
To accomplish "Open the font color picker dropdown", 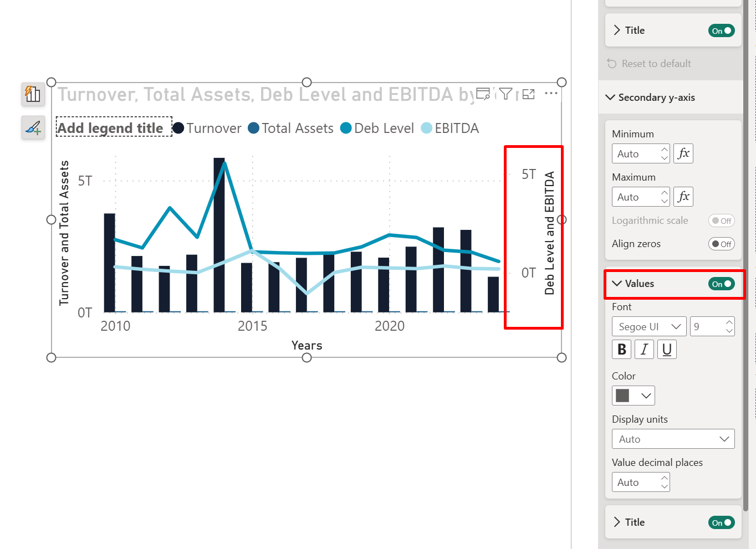I will pos(633,396).
